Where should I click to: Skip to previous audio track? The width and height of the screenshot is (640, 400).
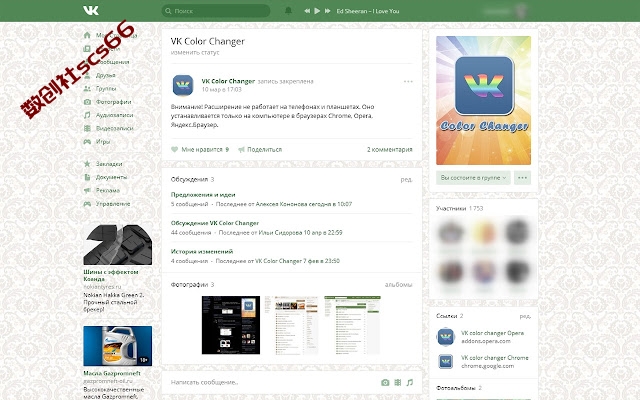[x=307, y=11]
